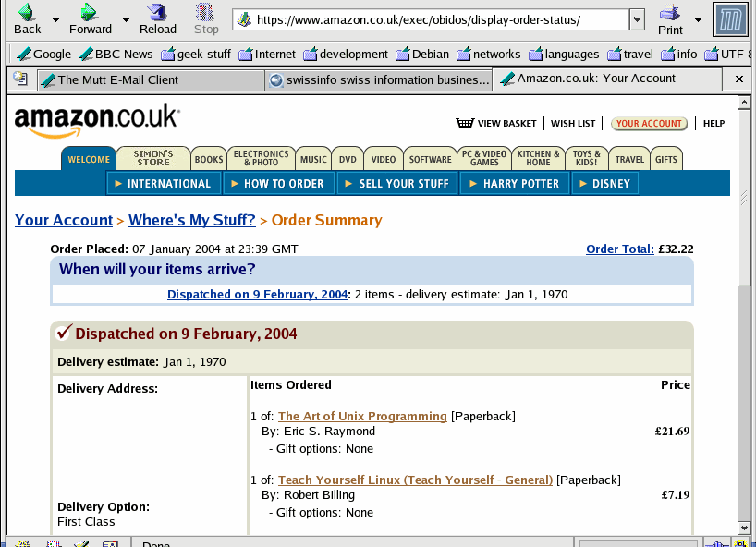Select the Video store tab

click(384, 159)
